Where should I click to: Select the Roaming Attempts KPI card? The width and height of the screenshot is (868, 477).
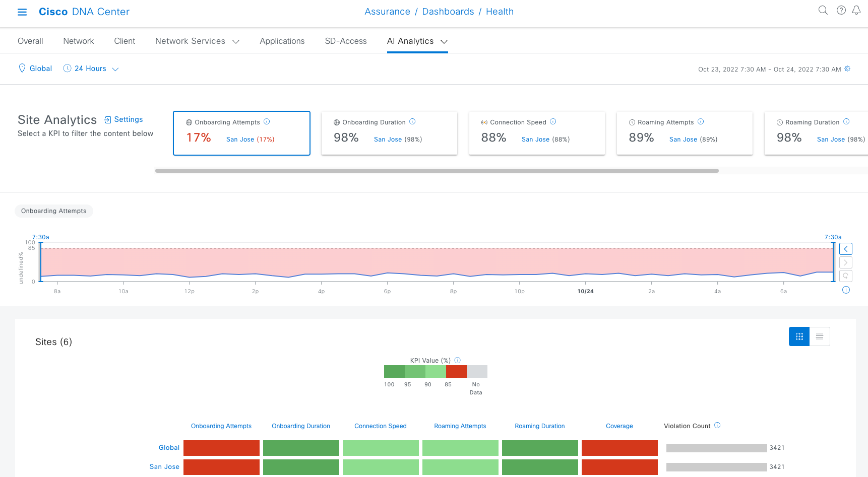pyautogui.click(x=685, y=133)
